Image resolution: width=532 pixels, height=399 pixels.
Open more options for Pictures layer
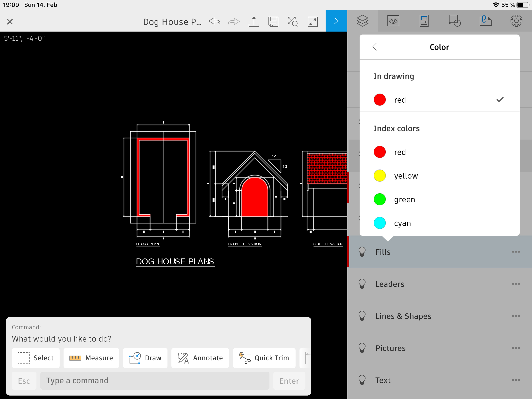point(516,348)
